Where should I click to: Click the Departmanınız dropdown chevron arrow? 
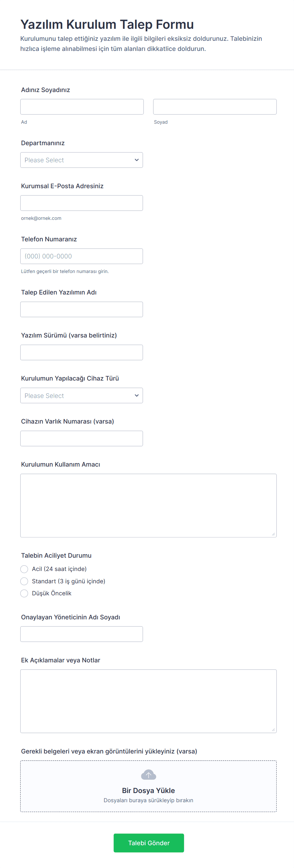click(136, 160)
